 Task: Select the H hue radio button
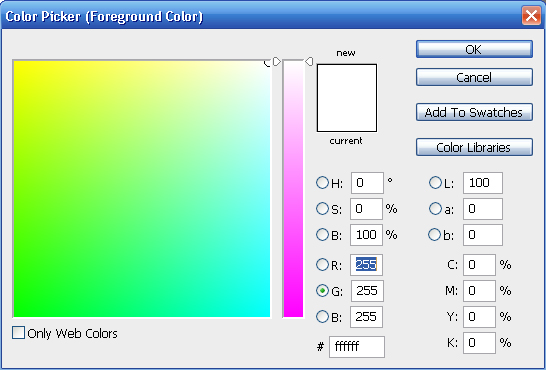click(322, 182)
